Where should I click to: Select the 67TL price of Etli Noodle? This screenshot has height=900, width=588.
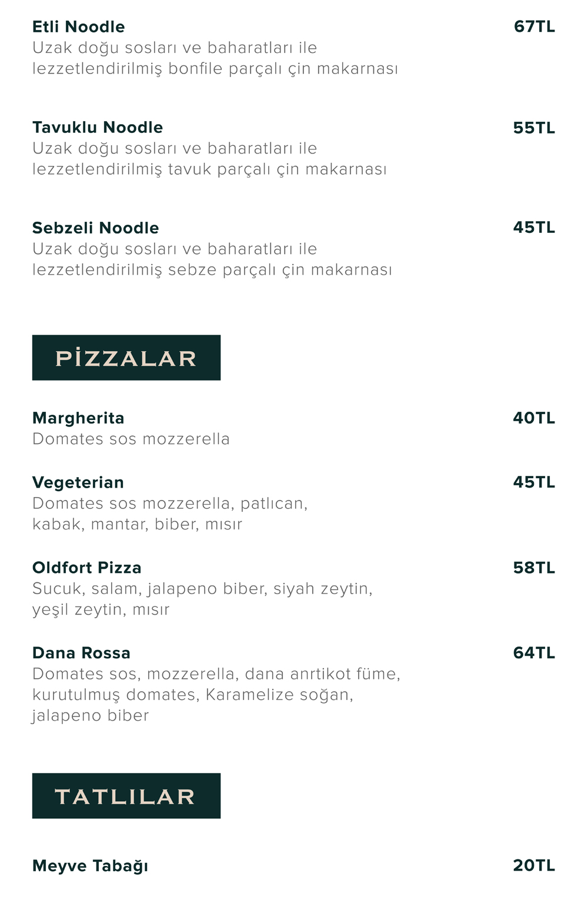click(x=534, y=27)
